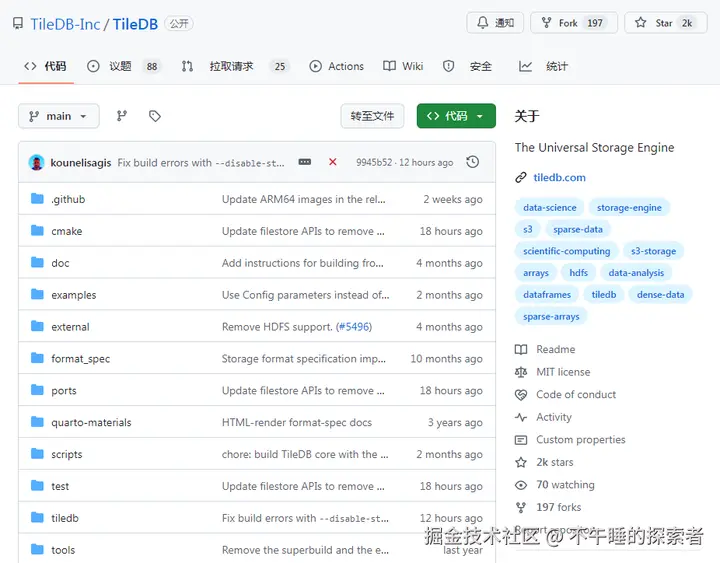Open the examples folder
This screenshot has height=563, width=720.
73,295
